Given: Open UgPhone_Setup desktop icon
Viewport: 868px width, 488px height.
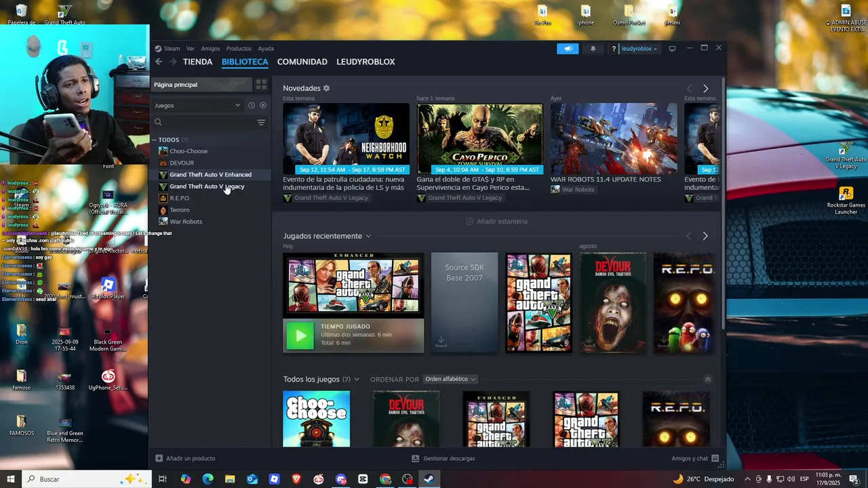Looking at the screenshot, I should (108, 380).
